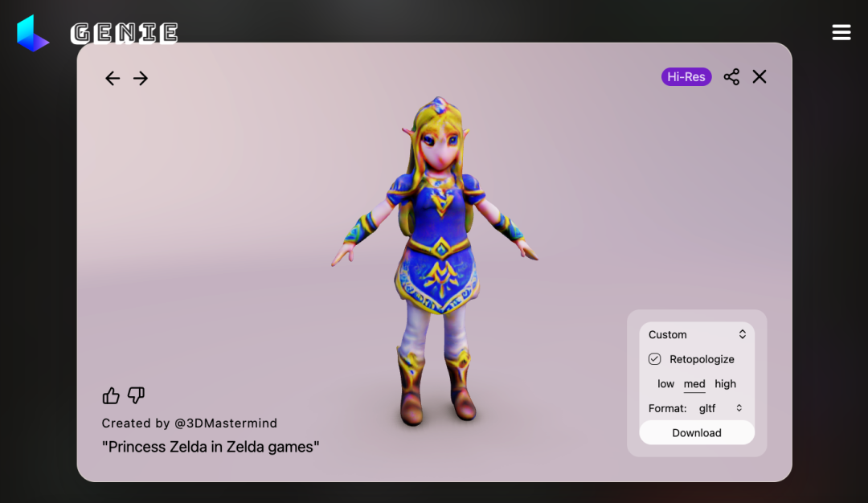Click the "Princess Zelda in Zelda games" prompt text
The height and width of the screenshot is (503, 868).
point(211,447)
